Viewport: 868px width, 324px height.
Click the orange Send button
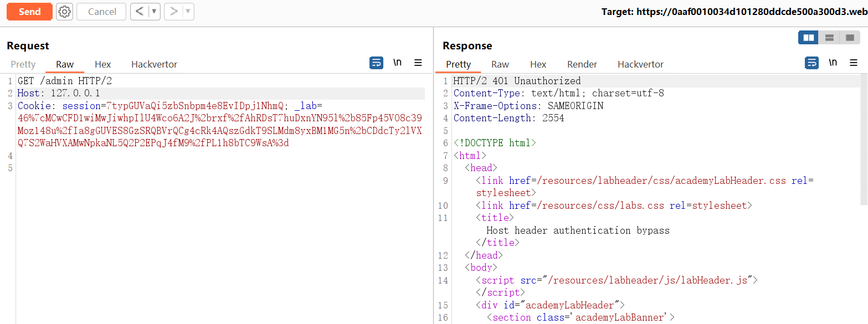click(29, 12)
